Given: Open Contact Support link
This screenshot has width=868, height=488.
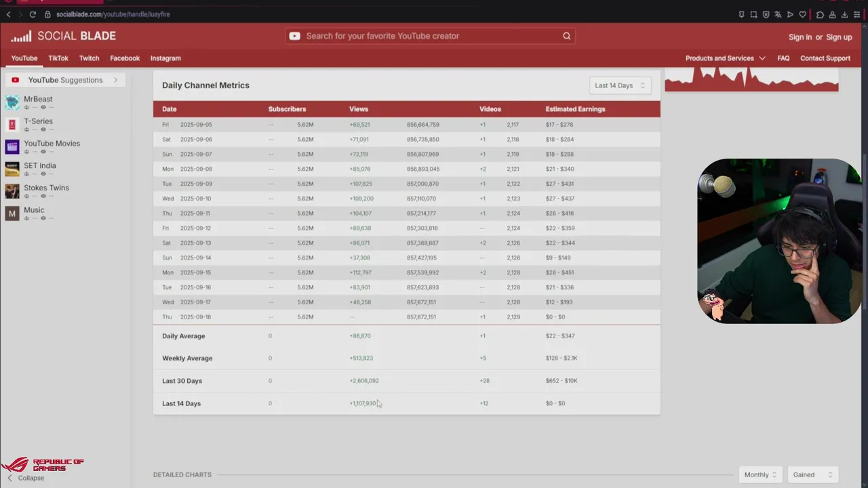Looking at the screenshot, I should pyautogui.click(x=825, y=58).
